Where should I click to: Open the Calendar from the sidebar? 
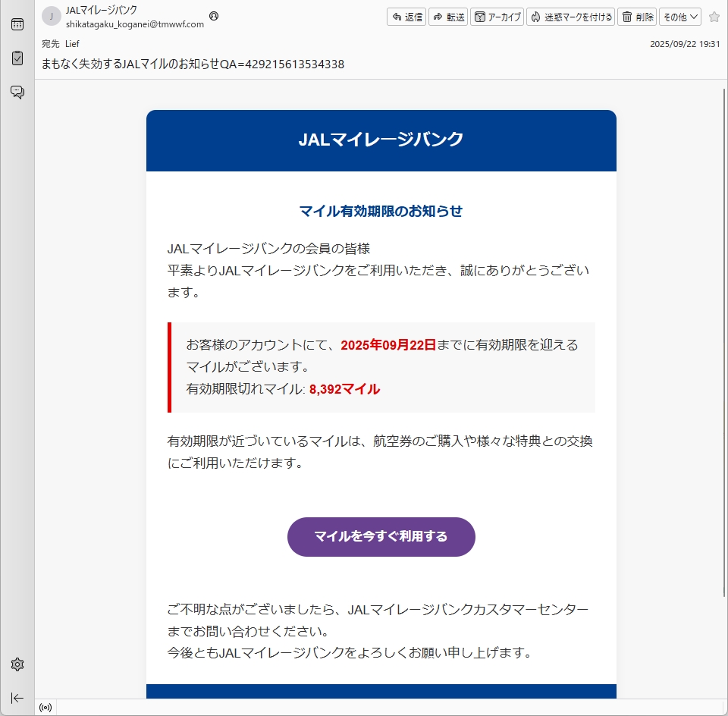pos(17,24)
